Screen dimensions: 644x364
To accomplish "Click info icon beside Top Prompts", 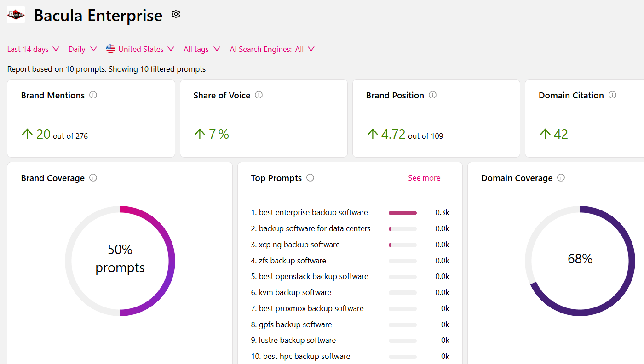I will coord(310,178).
